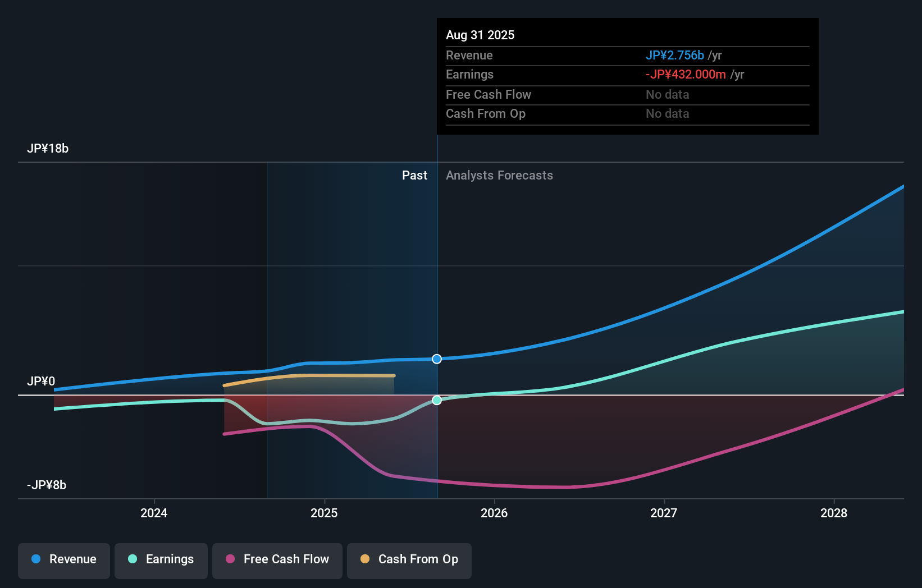Switch to the Past section of the chart
Viewport: 922px width, 588px height.
414,175
